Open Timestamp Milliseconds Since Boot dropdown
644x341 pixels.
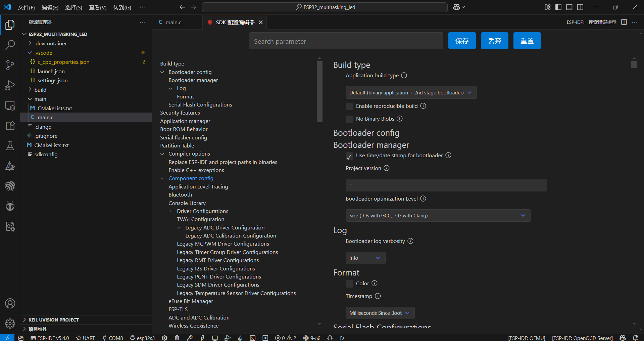click(380, 313)
